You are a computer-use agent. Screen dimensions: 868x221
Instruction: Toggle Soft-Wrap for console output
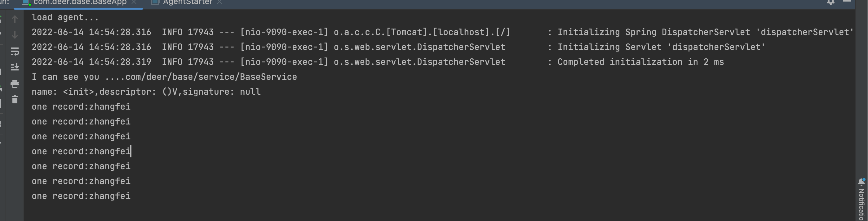click(x=15, y=51)
